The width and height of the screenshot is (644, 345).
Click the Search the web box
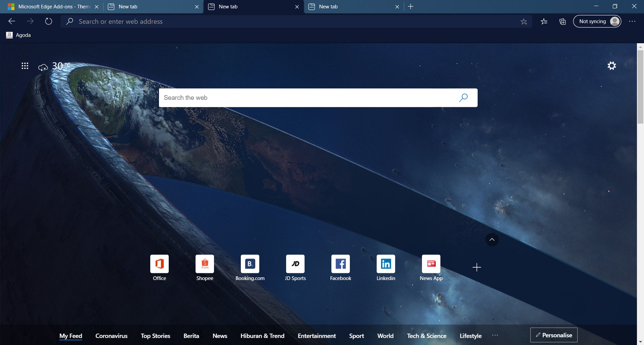tap(309, 98)
